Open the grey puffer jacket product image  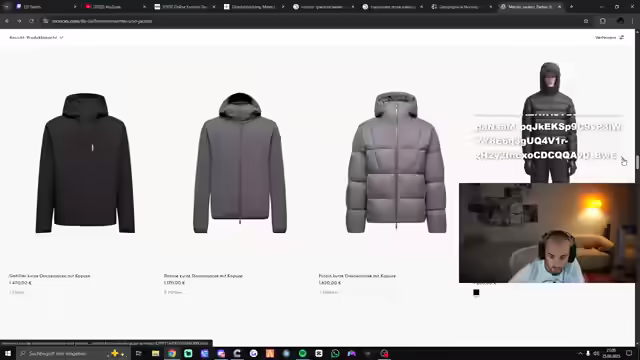(396, 163)
